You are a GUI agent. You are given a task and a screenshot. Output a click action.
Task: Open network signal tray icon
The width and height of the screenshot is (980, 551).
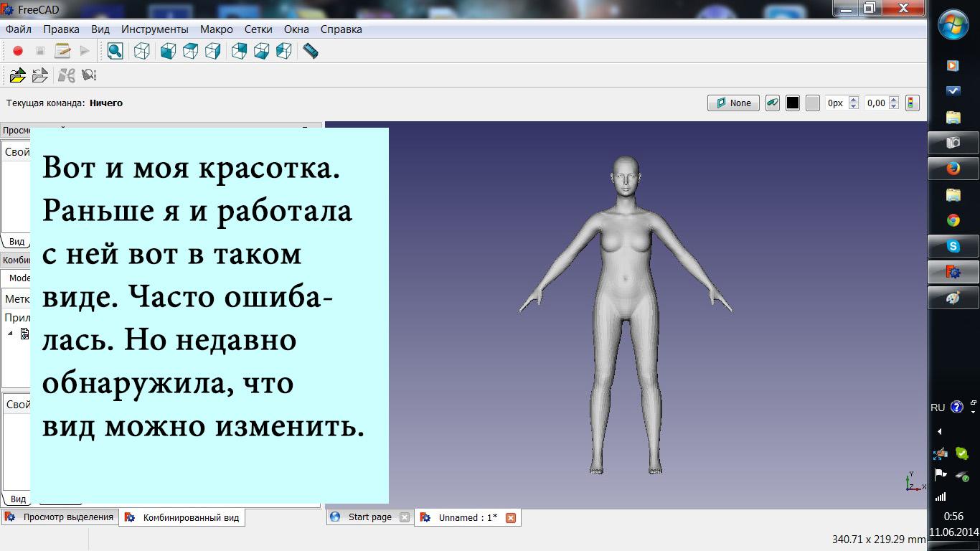[x=941, y=496]
